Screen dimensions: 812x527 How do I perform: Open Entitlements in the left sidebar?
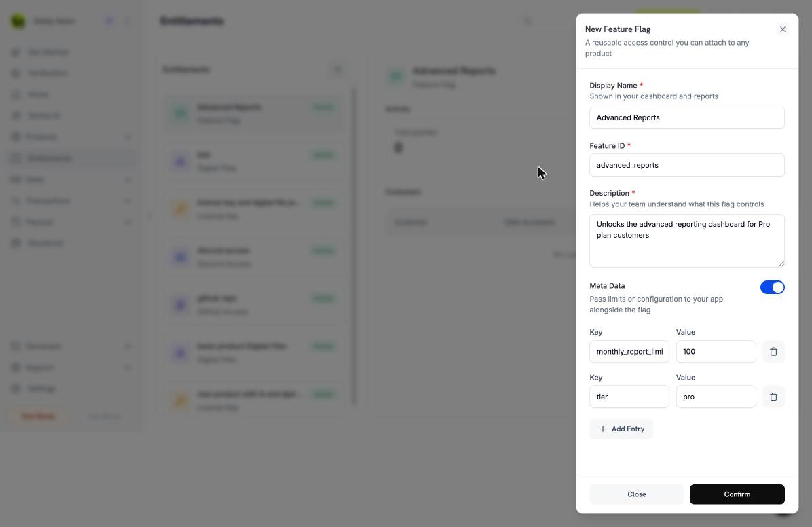[x=71, y=158]
